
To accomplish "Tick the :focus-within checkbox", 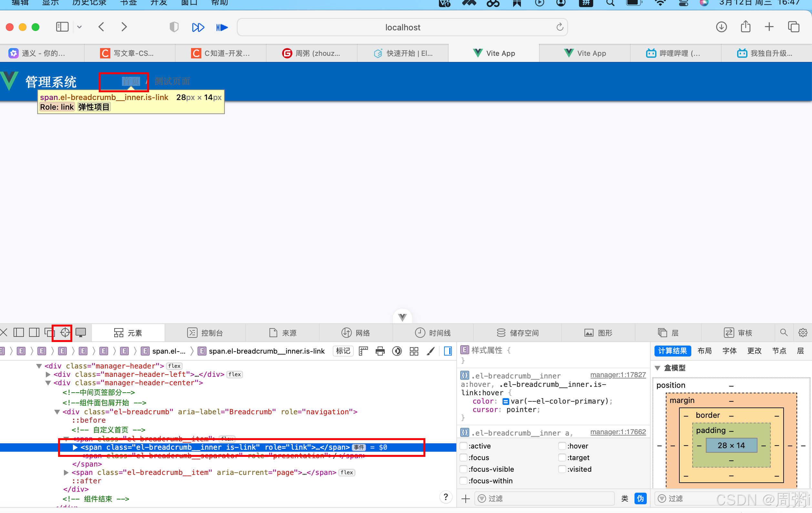I will tap(464, 481).
